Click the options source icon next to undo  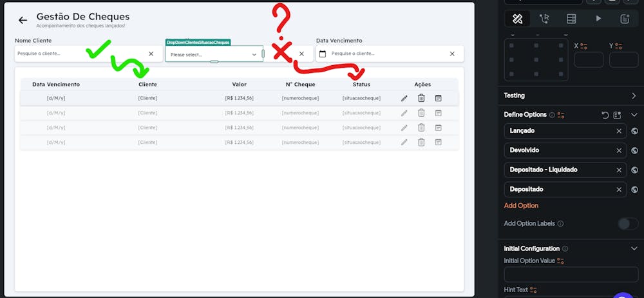pos(618,115)
